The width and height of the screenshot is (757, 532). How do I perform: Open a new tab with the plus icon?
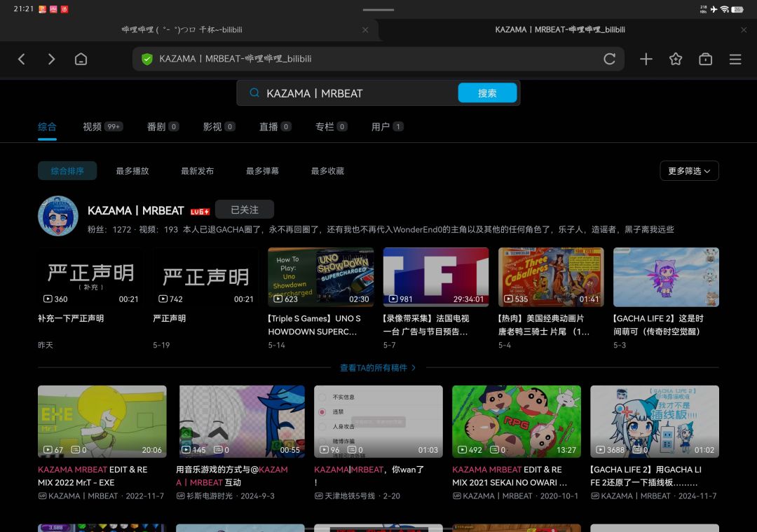[646, 59]
